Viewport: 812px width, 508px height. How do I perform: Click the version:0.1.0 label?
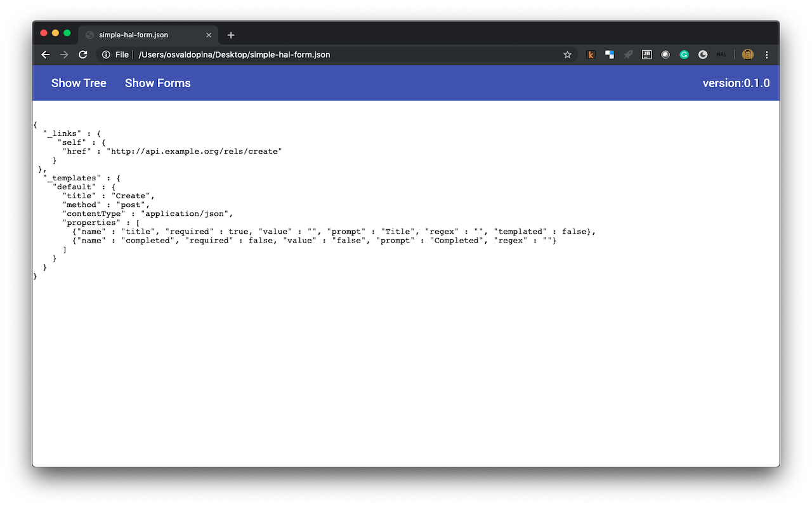tap(737, 83)
